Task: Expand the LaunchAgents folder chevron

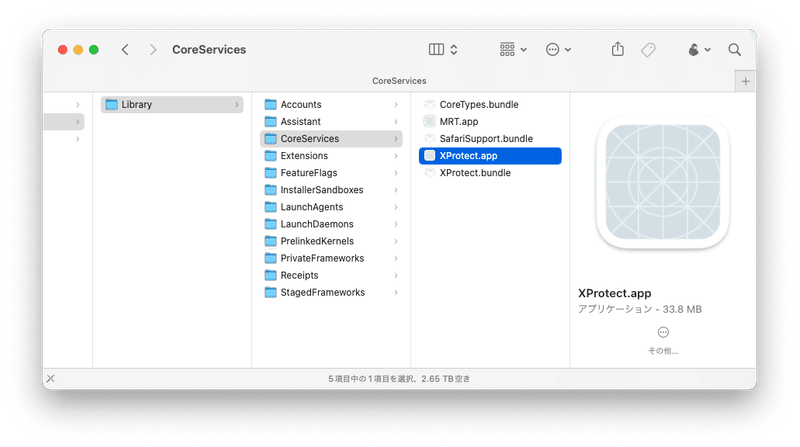Action: coord(396,207)
